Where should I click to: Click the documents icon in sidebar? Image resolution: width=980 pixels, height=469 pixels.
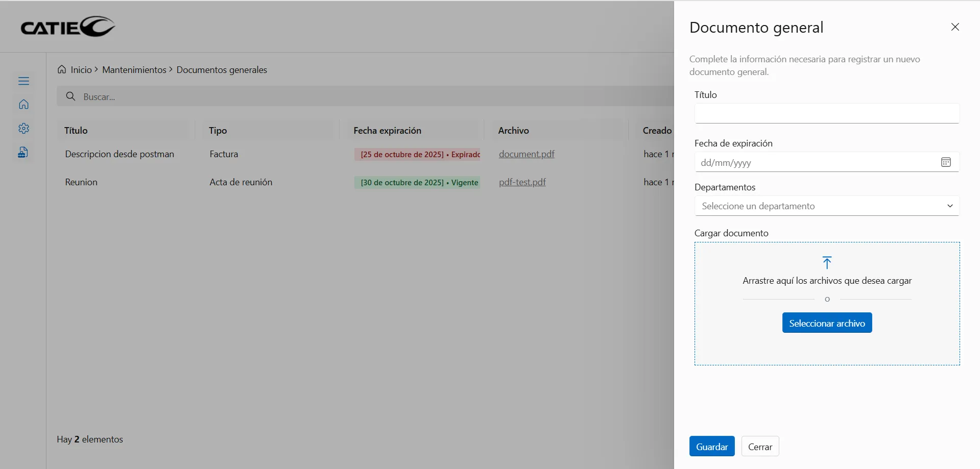click(23, 152)
